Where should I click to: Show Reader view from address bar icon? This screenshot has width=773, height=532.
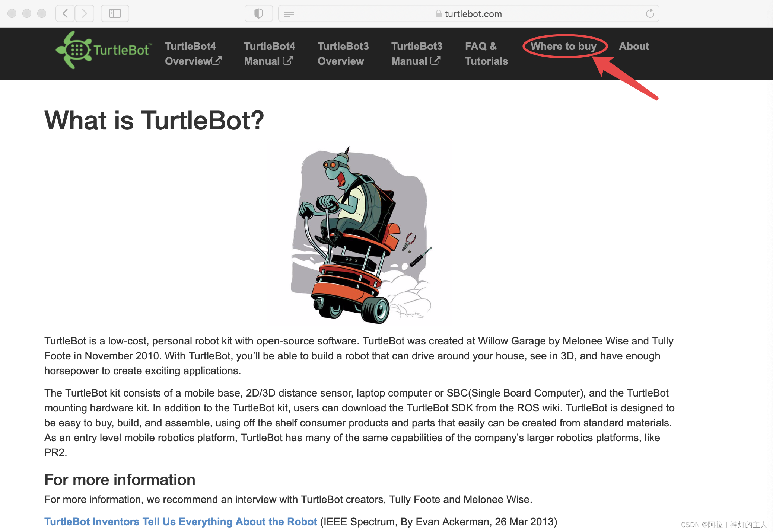(289, 14)
